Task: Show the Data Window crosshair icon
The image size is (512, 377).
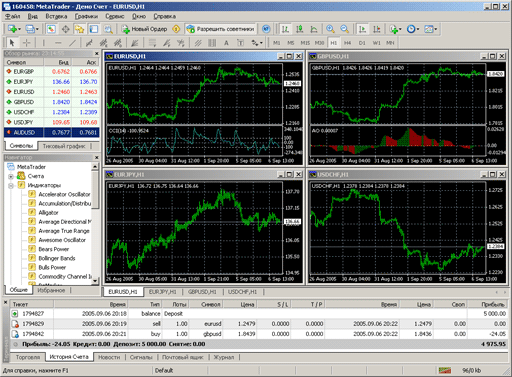Action: 65,29
